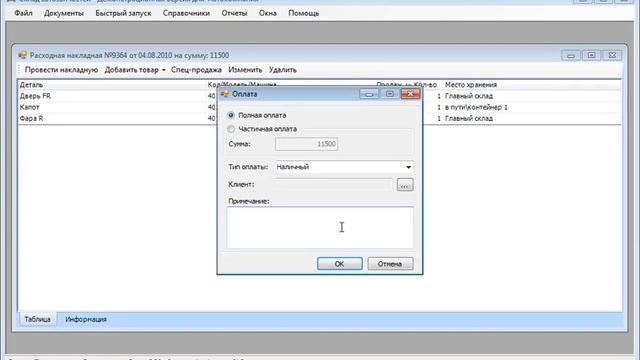The image size is (640, 360).
Task: Click the в пути\контейнер 1 cell
Action: (x=476, y=107)
